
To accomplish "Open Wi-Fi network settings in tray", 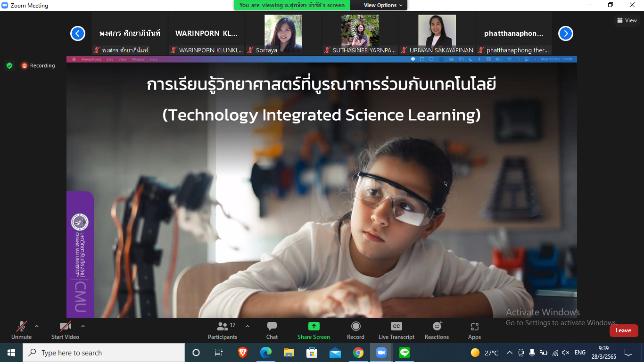I will 555,353.
